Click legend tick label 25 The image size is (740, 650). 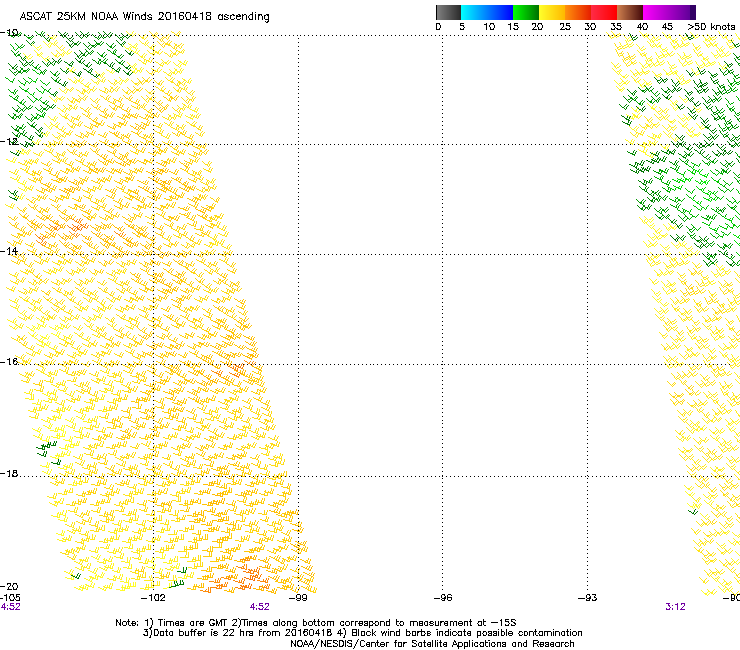(565, 27)
